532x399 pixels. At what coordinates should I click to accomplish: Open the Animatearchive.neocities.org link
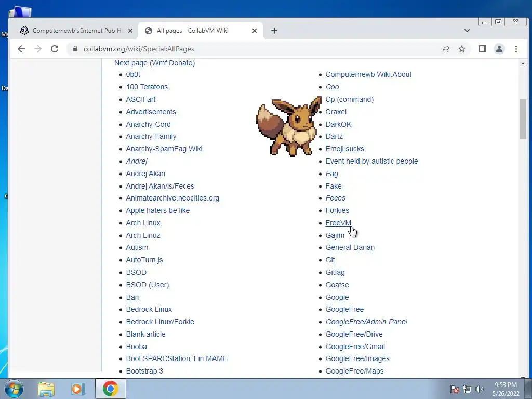tap(172, 198)
